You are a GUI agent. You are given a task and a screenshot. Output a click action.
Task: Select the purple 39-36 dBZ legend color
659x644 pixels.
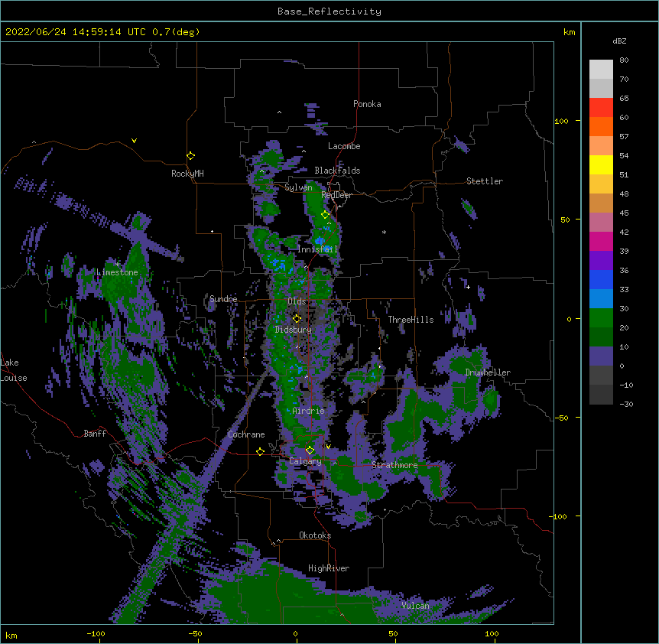601,261
